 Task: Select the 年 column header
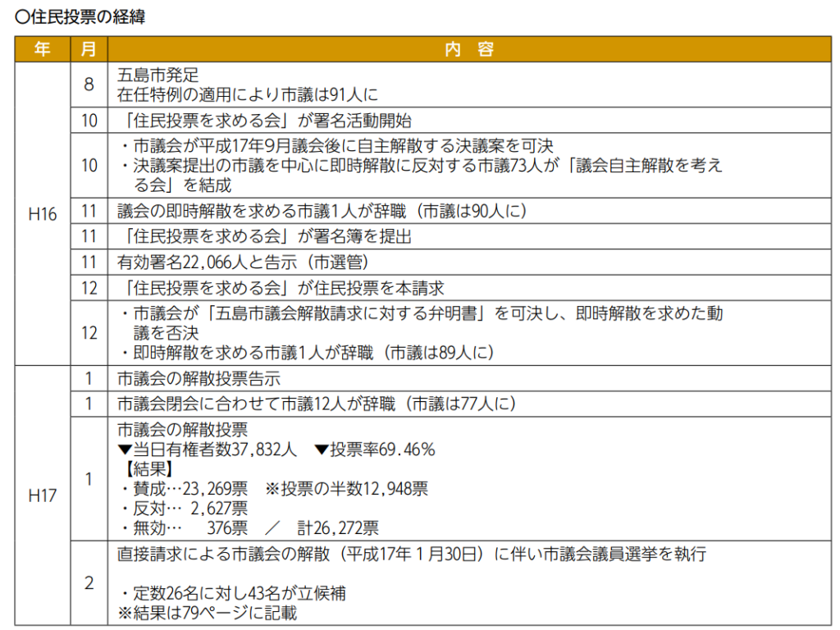coord(43,49)
